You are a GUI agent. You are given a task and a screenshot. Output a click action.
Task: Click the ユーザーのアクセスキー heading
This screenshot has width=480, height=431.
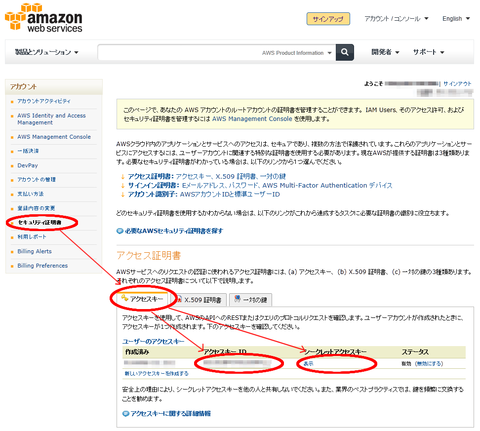pos(153,341)
